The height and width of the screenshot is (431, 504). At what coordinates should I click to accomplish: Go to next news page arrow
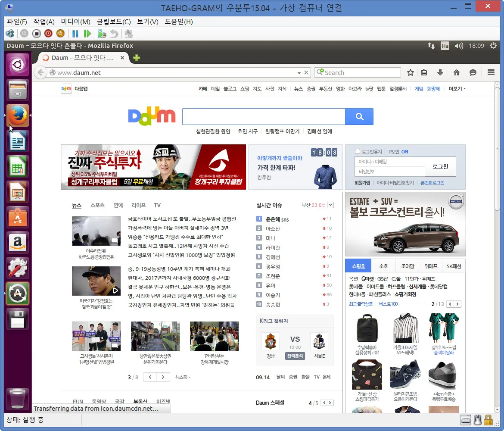[163, 377]
